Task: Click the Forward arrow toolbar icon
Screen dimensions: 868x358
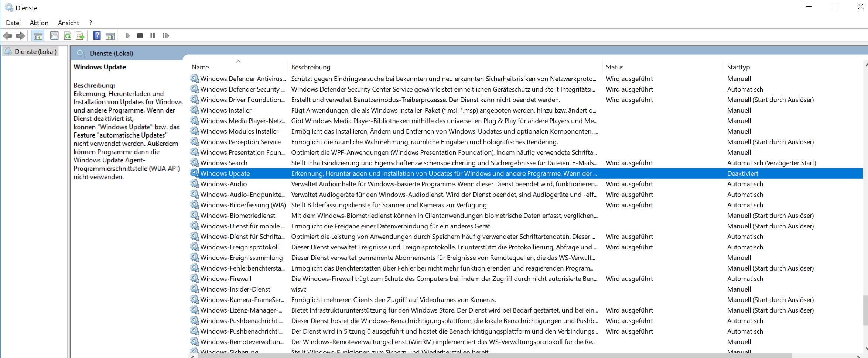Action: (20, 36)
